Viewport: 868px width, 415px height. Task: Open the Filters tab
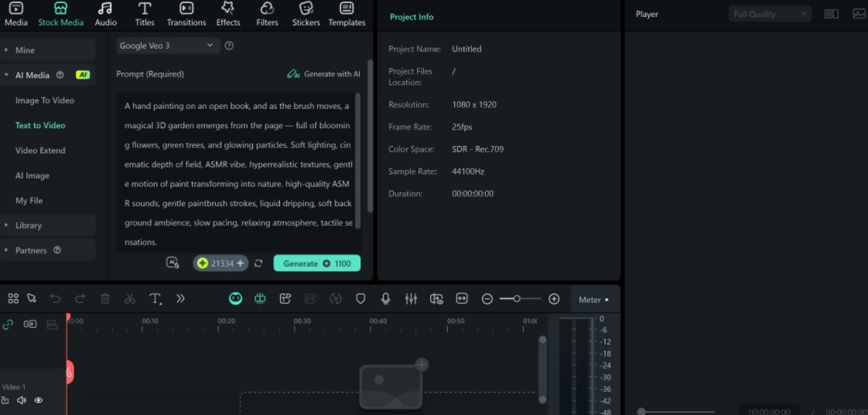coord(268,15)
